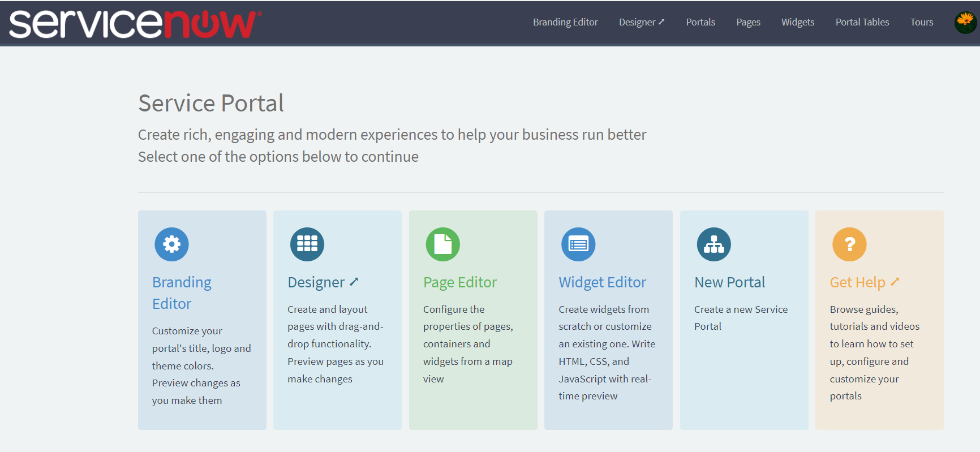980x452 pixels.
Task: Click the Branding Editor gear icon
Action: 171,244
